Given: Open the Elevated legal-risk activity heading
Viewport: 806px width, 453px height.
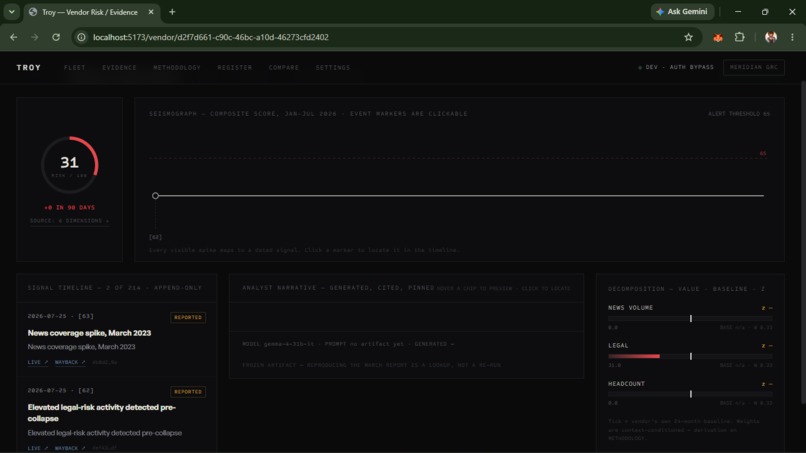Looking at the screenshot, I should click(102, 412).
